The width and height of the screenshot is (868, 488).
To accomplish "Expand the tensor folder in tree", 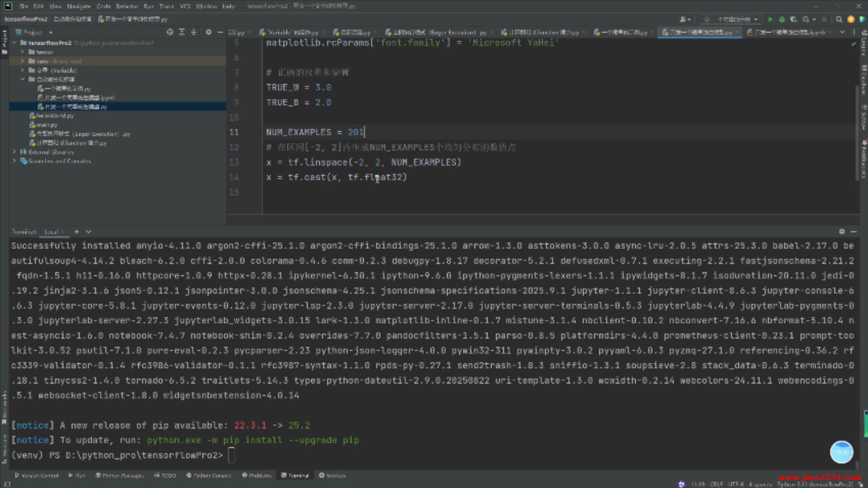I will [x=23, y=52].
